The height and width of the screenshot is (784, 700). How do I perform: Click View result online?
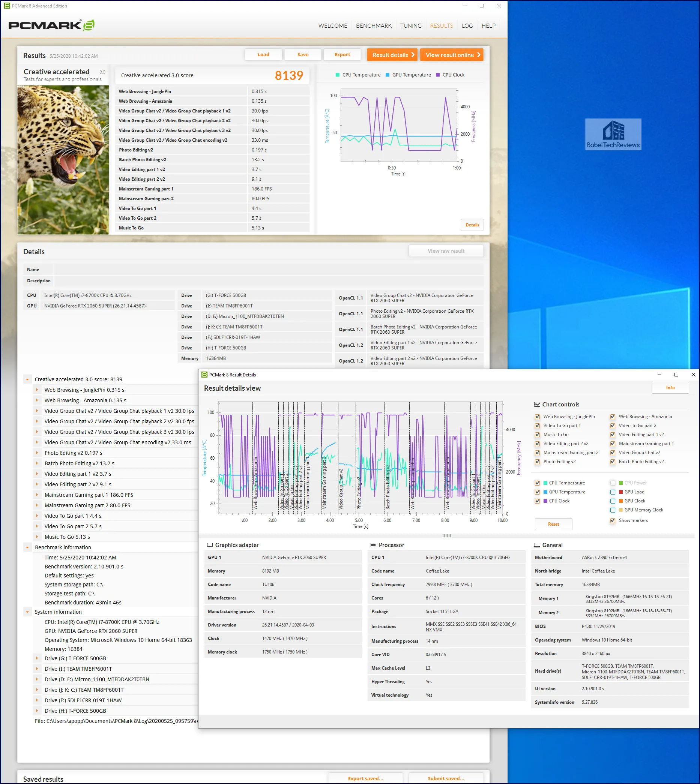pyautogui.click(x=452, y=55)
